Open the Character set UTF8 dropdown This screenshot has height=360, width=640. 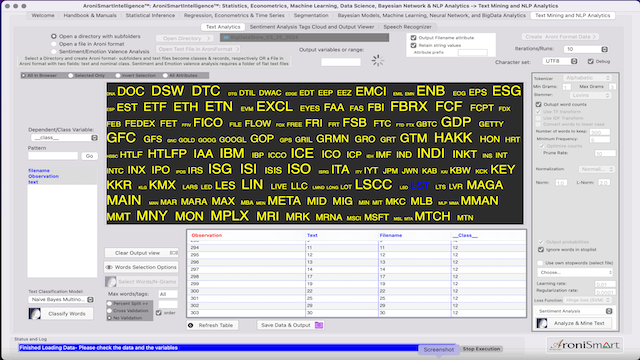point(560,61)
